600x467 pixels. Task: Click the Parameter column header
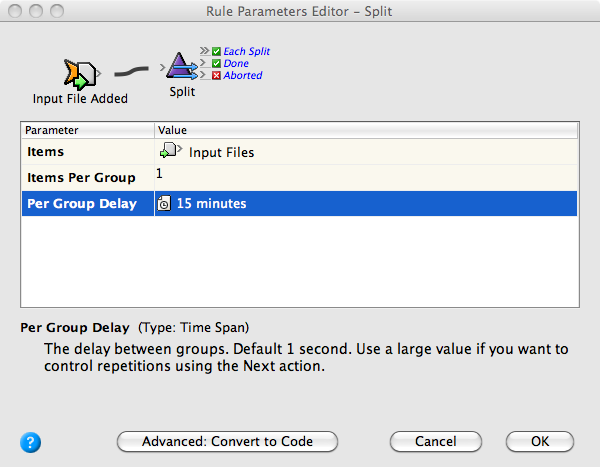[x=87, y=130]
